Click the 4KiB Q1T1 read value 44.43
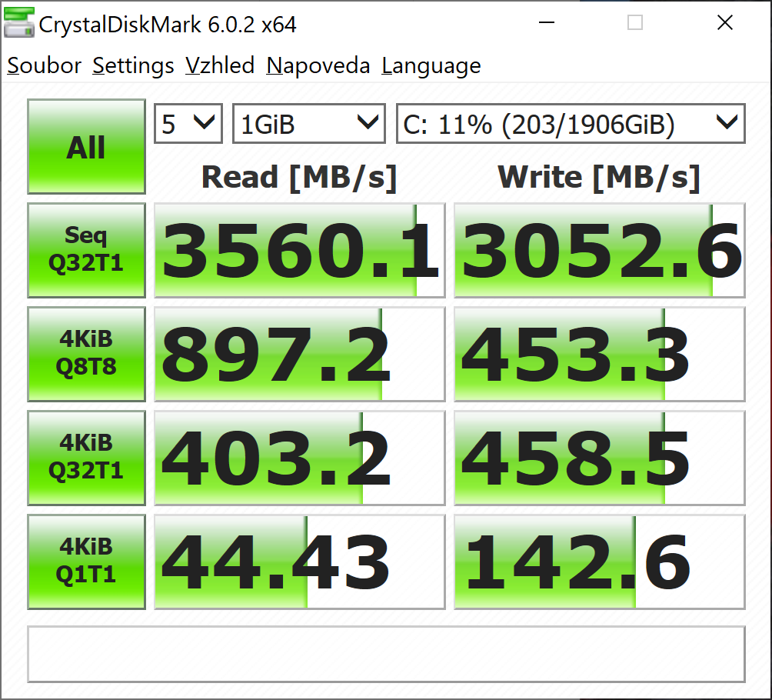Viewport: 772px width, 700px height. [x=299, y=562]
